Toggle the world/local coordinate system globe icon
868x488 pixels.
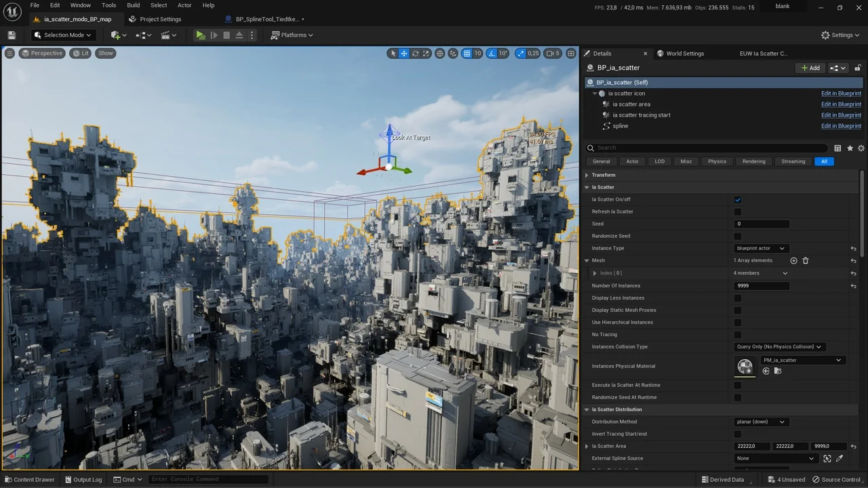tap(439, 54)
